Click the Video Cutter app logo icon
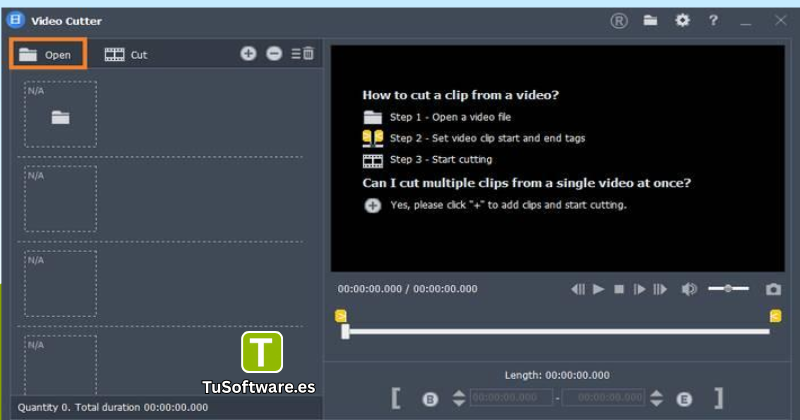 coord(15,20)
